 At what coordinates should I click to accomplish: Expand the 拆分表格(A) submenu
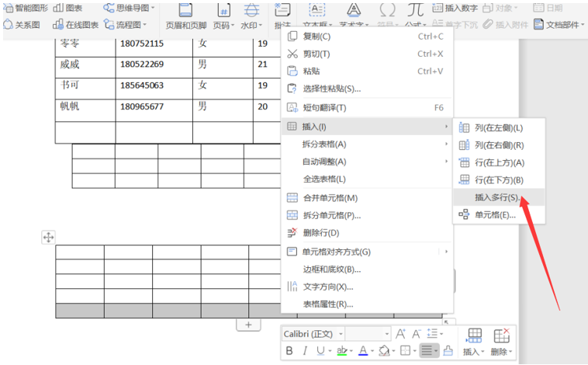(x=367, y=144)
